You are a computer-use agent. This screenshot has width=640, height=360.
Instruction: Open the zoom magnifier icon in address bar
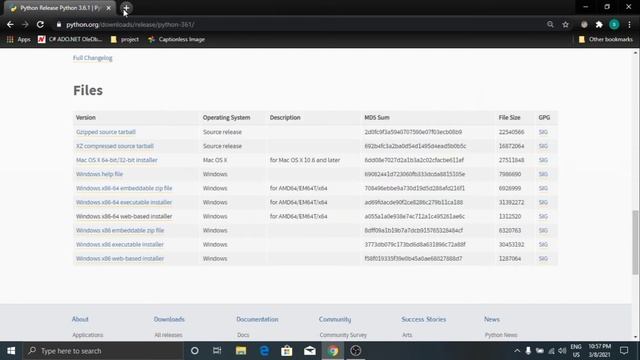[550, 24]
